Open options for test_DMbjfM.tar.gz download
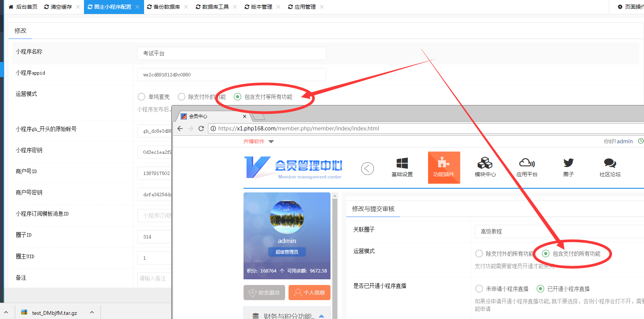 point(92,313)
